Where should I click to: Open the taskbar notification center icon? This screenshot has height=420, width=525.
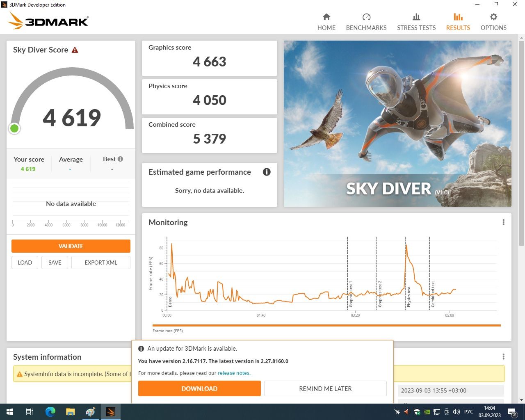coord(513,412)
